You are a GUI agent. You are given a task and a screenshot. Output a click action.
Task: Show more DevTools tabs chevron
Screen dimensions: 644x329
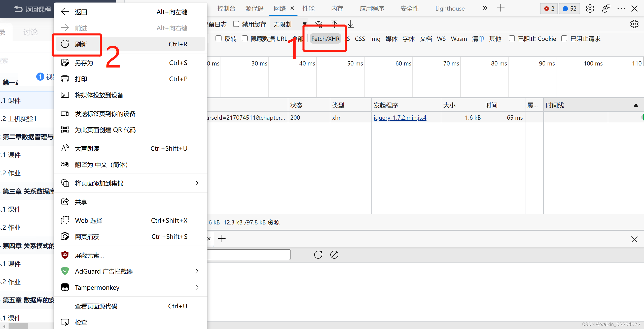485,8
